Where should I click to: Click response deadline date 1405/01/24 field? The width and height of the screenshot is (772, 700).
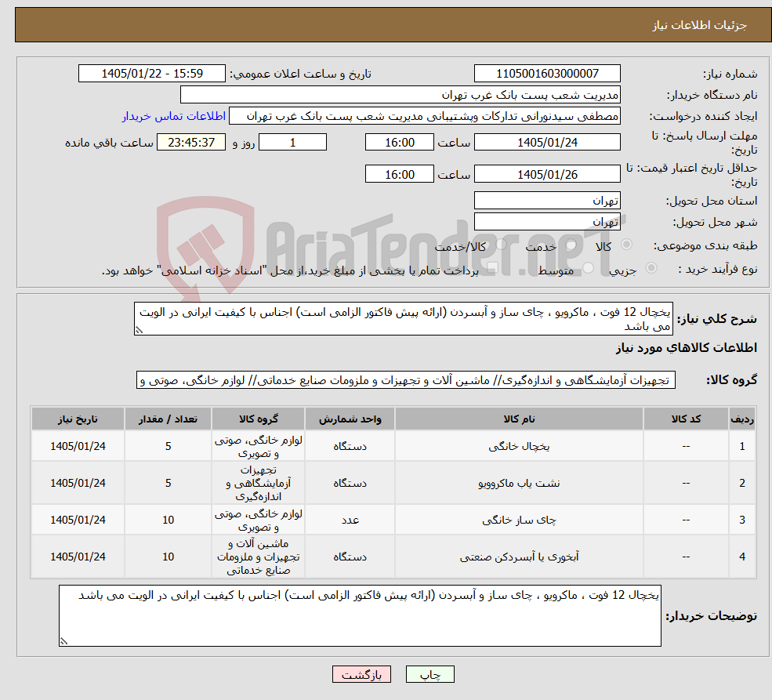click(547, 142)
